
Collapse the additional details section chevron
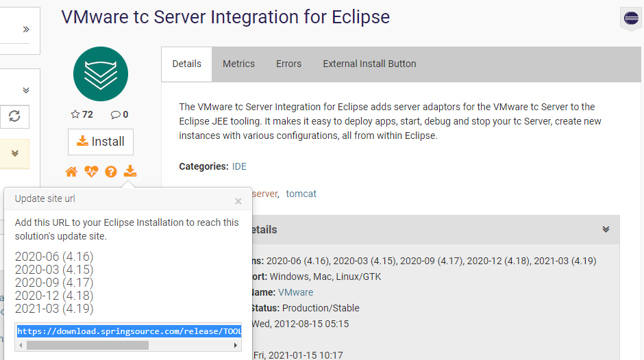(606, 229)
